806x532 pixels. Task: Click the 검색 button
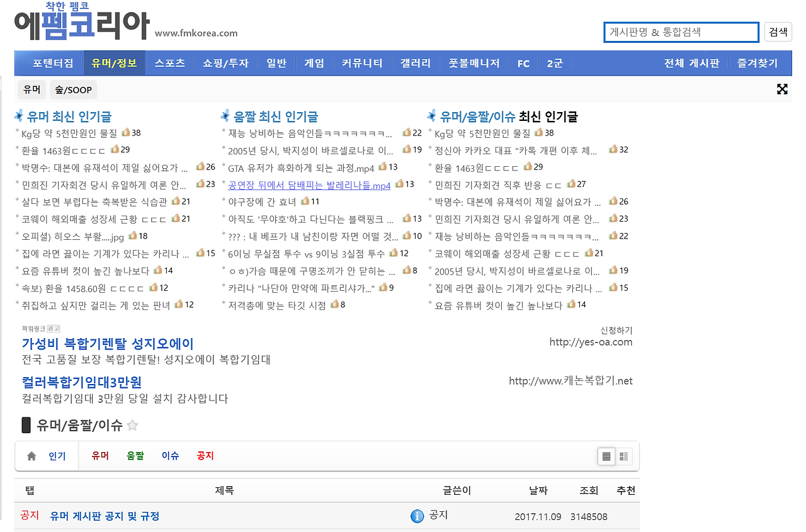pyautogui.click(x=778, y=32)
